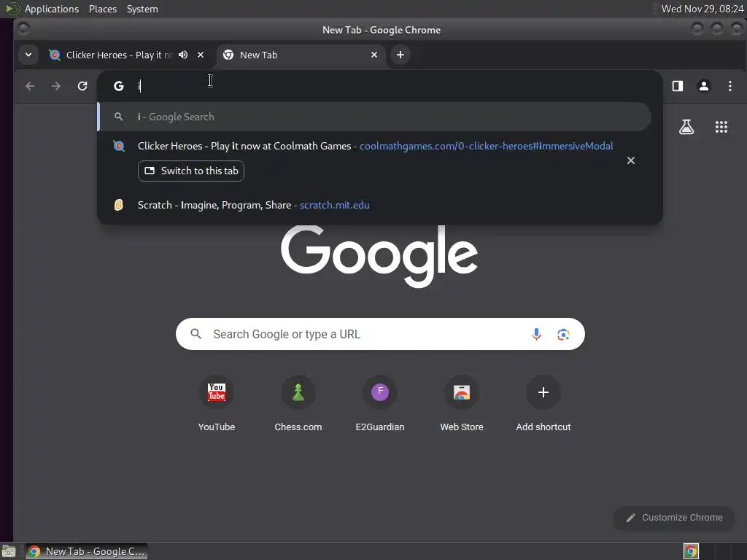Click the Scratch cat favicon in suggestions
Viewport: 747px width, 560px height.
(x=119, y=205)
